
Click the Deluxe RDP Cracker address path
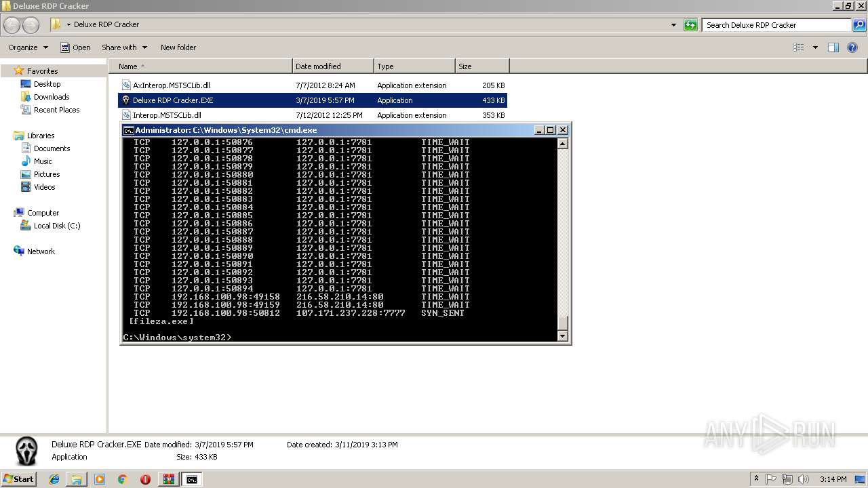(x=106, y=24)
